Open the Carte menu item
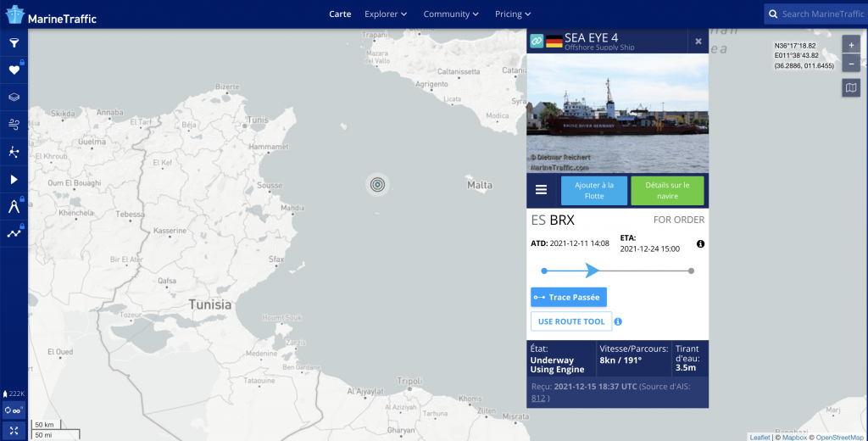 pos(340,14)
